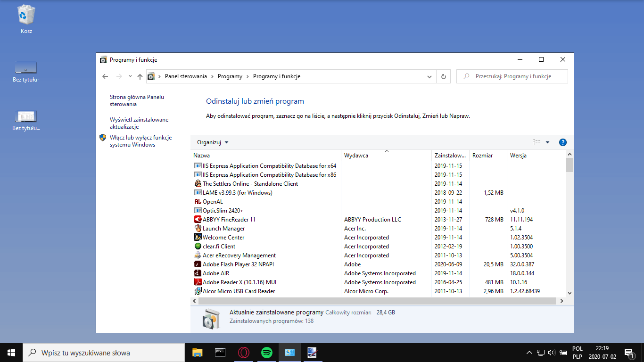
Task: Click the Adobe Flash Player 32 NPAPI icon
Action: [x=198, y=264]
